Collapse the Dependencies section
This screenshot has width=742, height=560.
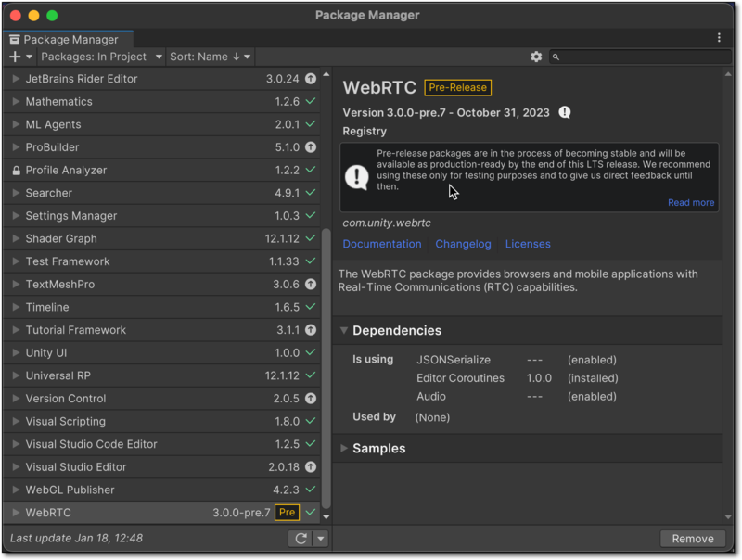point(344,331)
